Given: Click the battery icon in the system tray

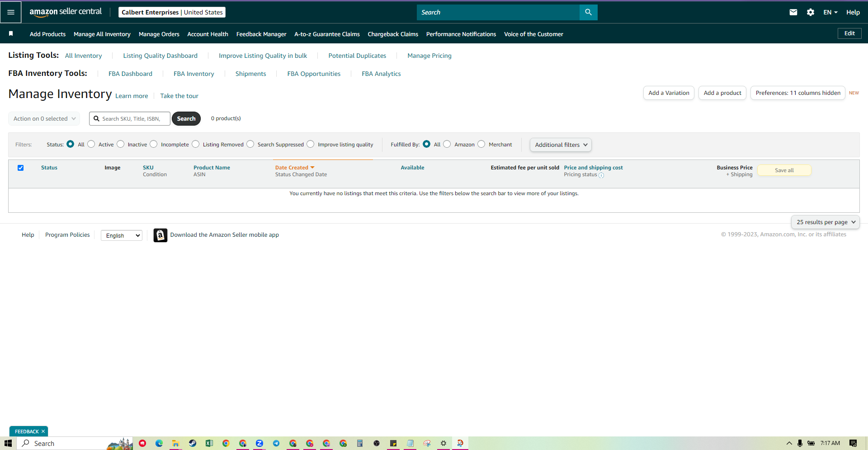Looking at the screenshot, I should 811,443.
